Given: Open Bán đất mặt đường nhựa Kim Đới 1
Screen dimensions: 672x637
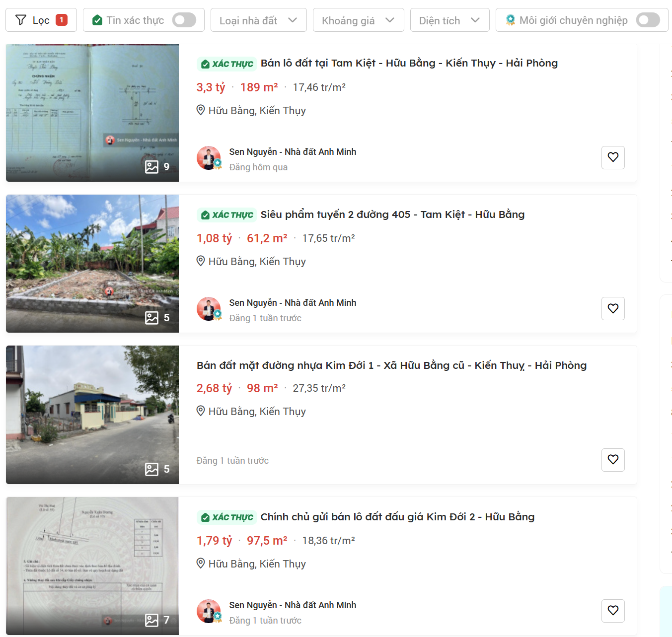Looking at the screenshot, I should click(391, 365).
